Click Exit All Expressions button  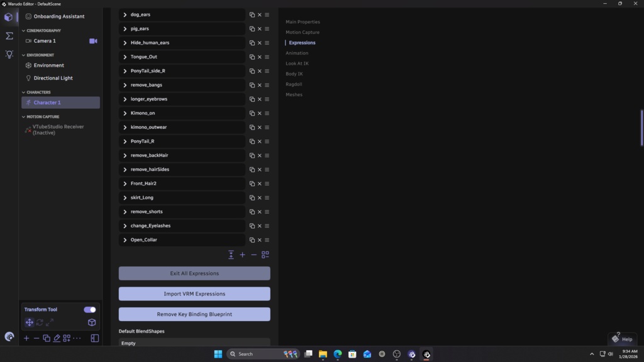pos(194,273)
